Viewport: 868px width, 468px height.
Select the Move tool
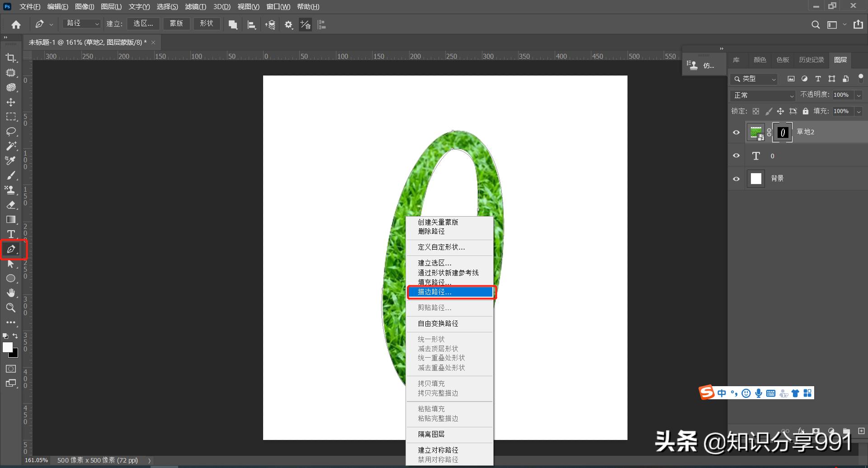[x=11, y=102]
